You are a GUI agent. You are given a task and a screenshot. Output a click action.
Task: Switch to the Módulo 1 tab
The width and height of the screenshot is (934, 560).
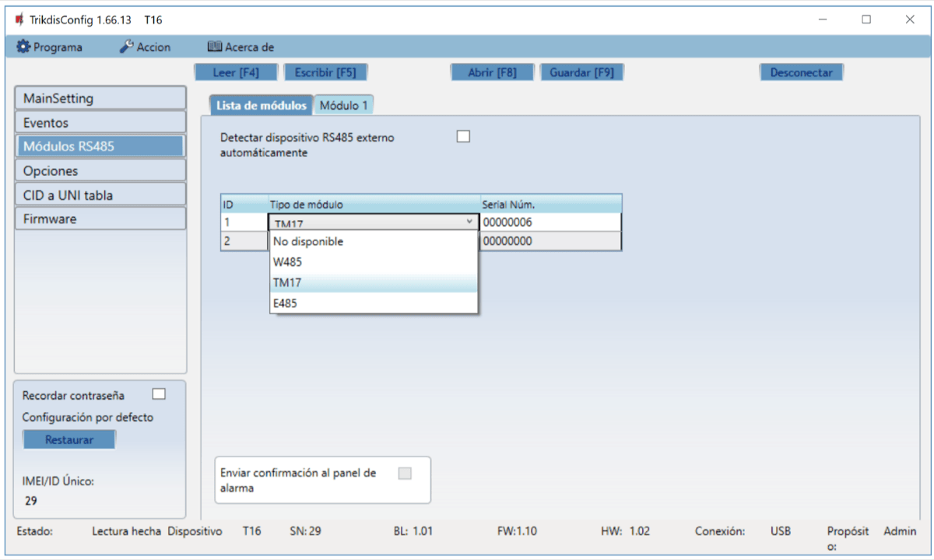pos(345,106)
